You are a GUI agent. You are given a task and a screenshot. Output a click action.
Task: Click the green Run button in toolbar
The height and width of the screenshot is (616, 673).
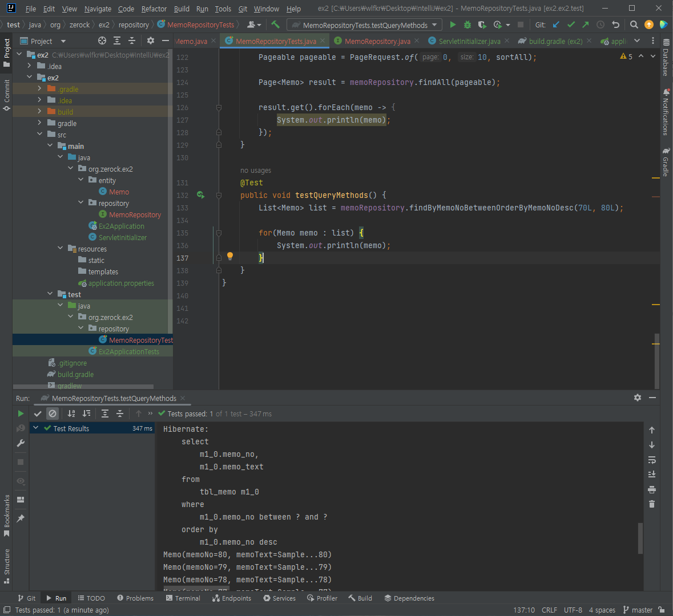[x=453, y=25]
